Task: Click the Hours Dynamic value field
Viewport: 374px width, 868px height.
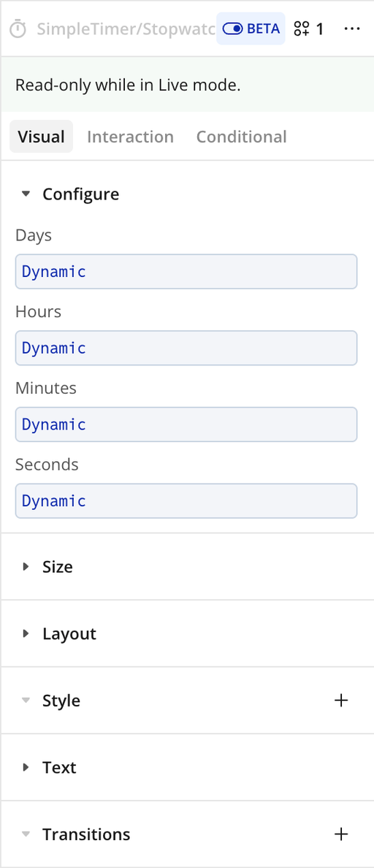Action: [x=186, y=349]
